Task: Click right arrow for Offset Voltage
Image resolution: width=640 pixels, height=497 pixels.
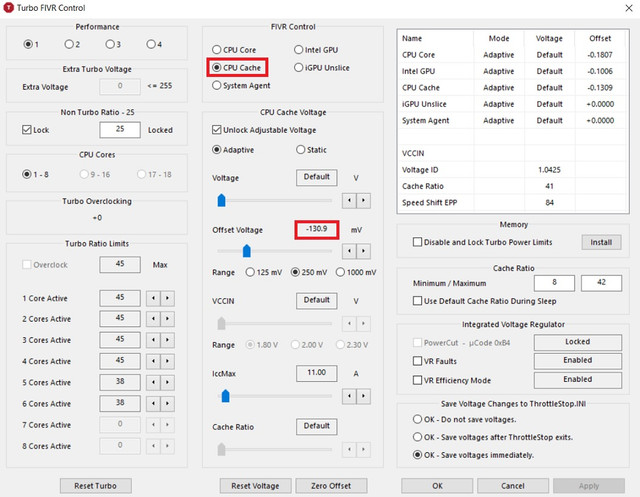Action: tap(363, 251)
